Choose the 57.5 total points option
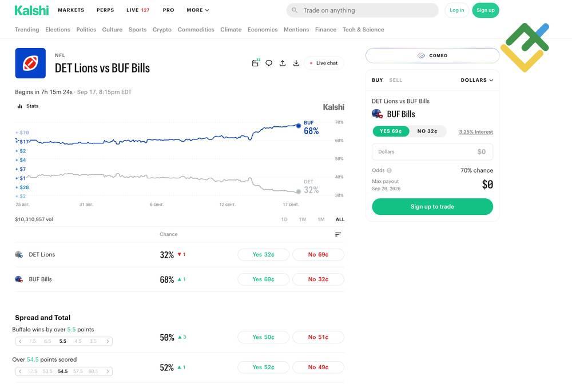The width and height of the screenshot is (572, 392). 78,371
